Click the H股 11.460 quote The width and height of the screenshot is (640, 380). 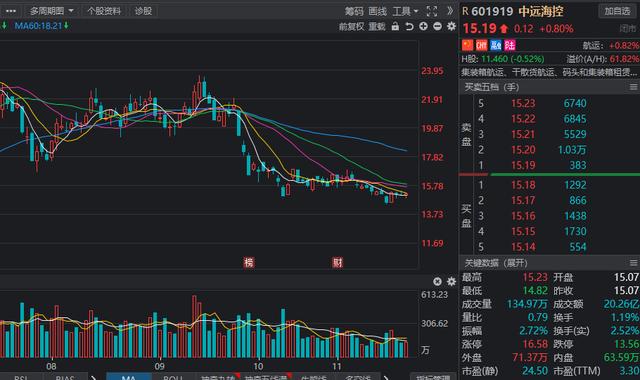503,59
